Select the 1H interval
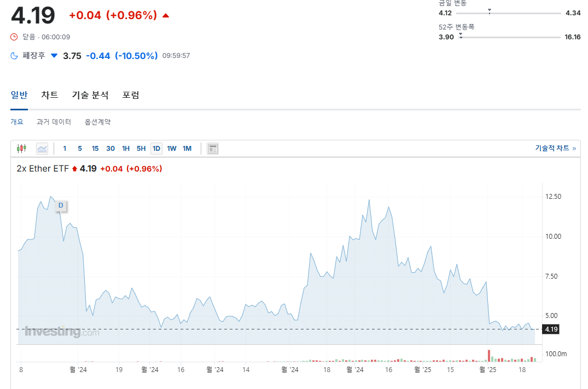The image size is (588, 389). [x=126, y=149]
